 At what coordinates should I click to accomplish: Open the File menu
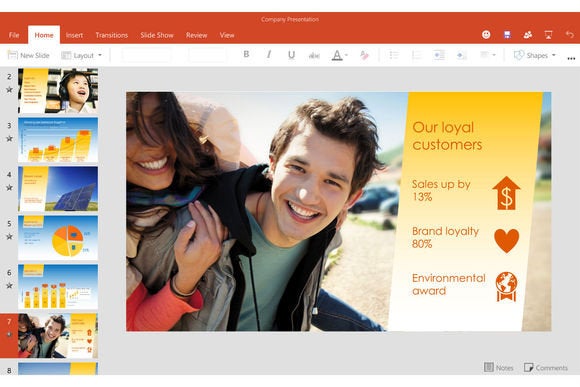14,35
